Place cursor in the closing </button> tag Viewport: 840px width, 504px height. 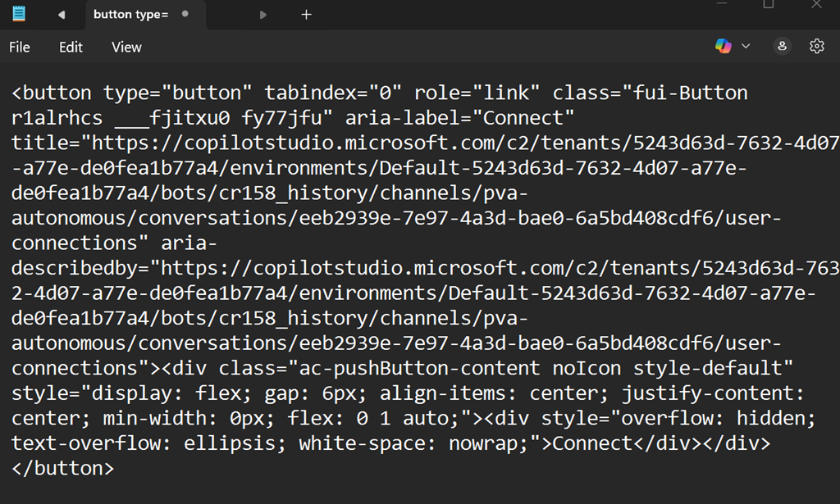[63, 469]
